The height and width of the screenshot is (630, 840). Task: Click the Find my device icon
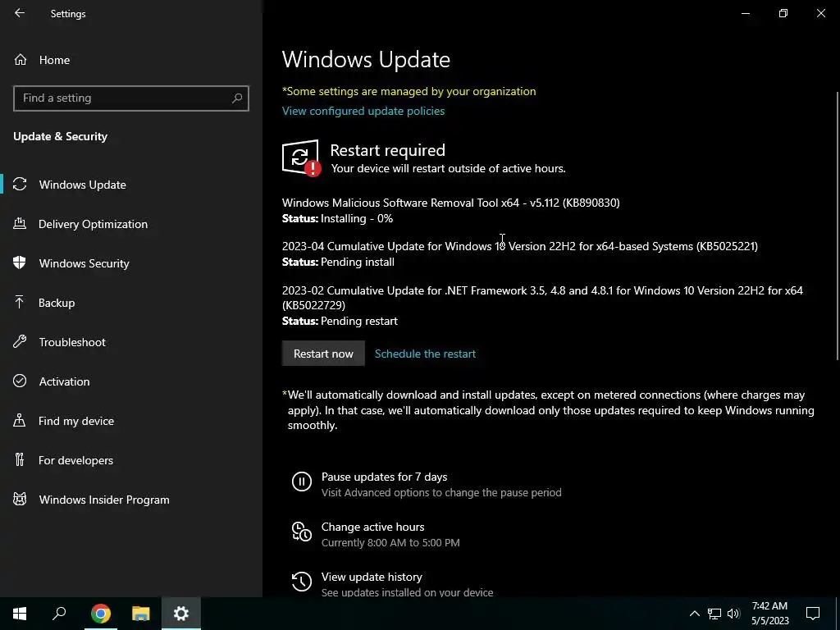click(x=20, y=420)
